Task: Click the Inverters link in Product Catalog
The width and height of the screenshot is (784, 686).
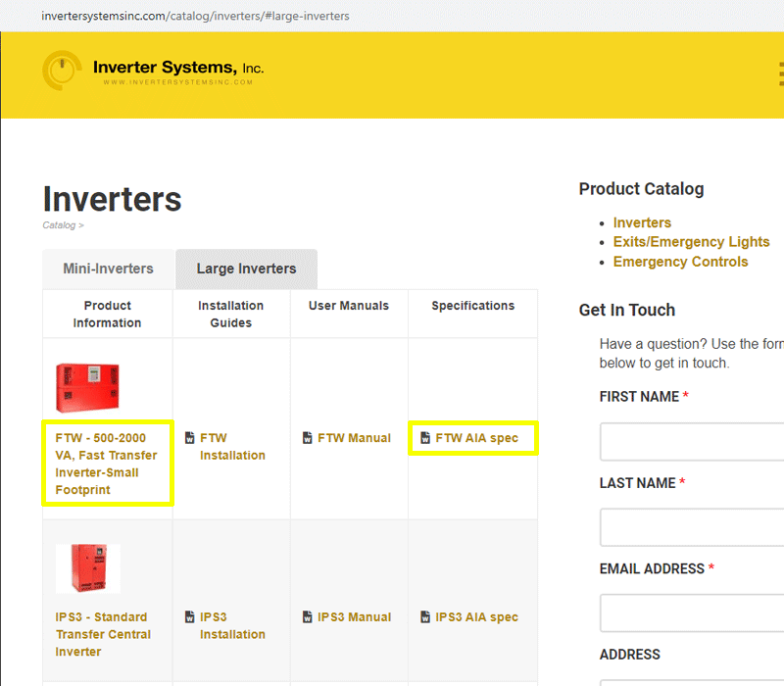Action: pos(642,222)
